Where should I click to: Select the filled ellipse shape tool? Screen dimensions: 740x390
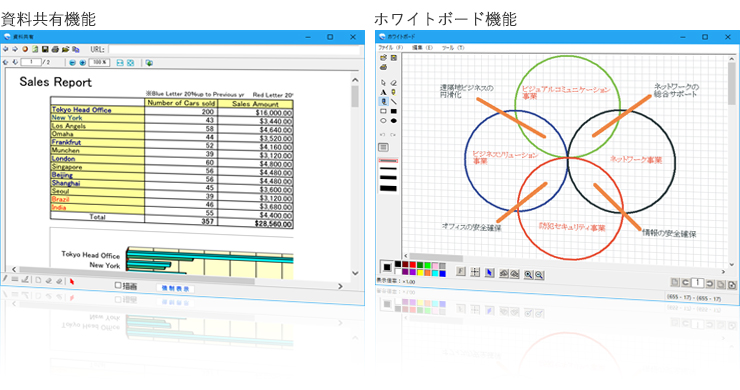(x=394, y=121)
